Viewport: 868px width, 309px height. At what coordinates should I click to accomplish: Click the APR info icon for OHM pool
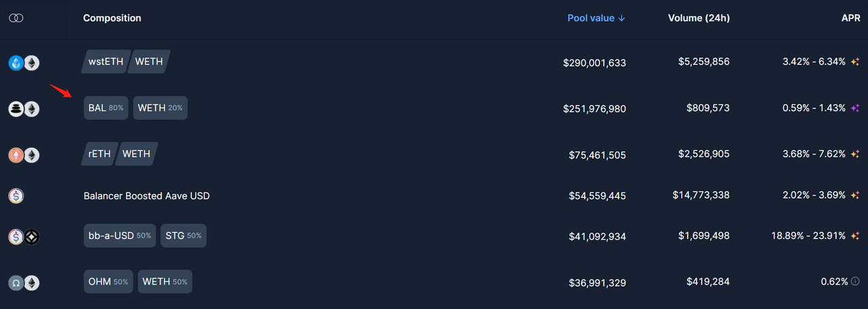pos(855,281)
